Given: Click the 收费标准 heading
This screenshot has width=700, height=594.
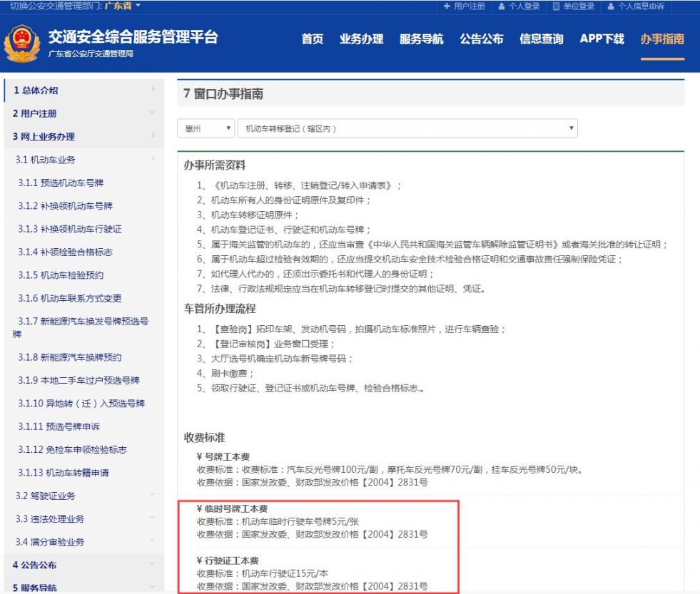Looking at the screenshot, I should coord(205,438).
